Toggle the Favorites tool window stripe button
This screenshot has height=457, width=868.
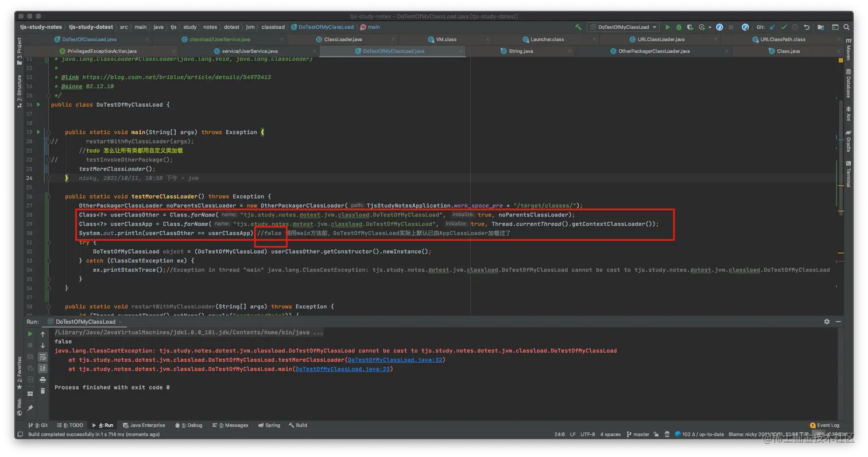[x=20, y=372]
